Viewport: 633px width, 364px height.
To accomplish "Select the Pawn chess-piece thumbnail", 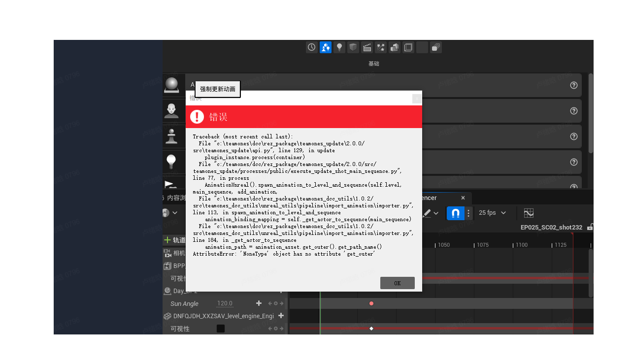I will pyautogui.click(x=171, y=136).
